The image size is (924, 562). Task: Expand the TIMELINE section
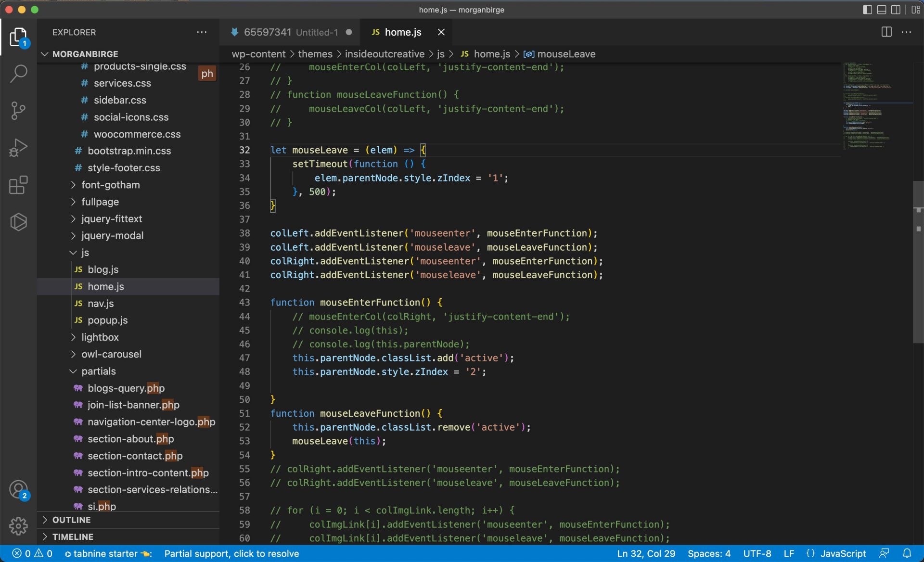(x=128, y=536)
